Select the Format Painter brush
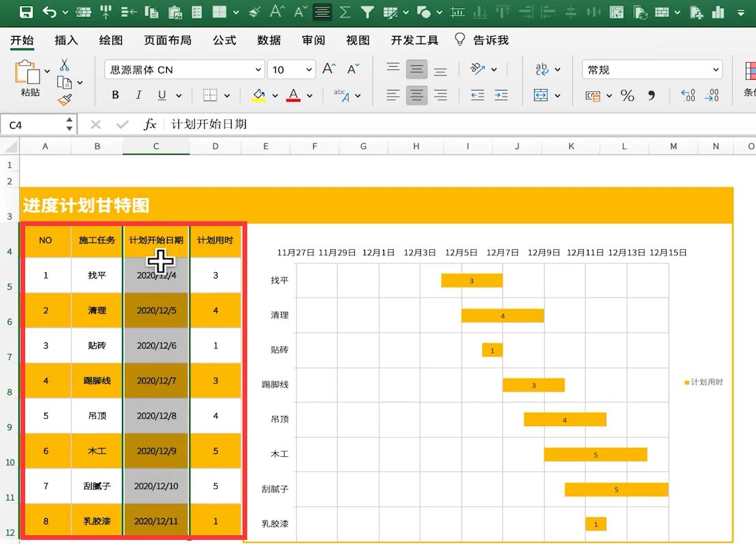The width and height of the screenshot is (756, 544). 64,100
